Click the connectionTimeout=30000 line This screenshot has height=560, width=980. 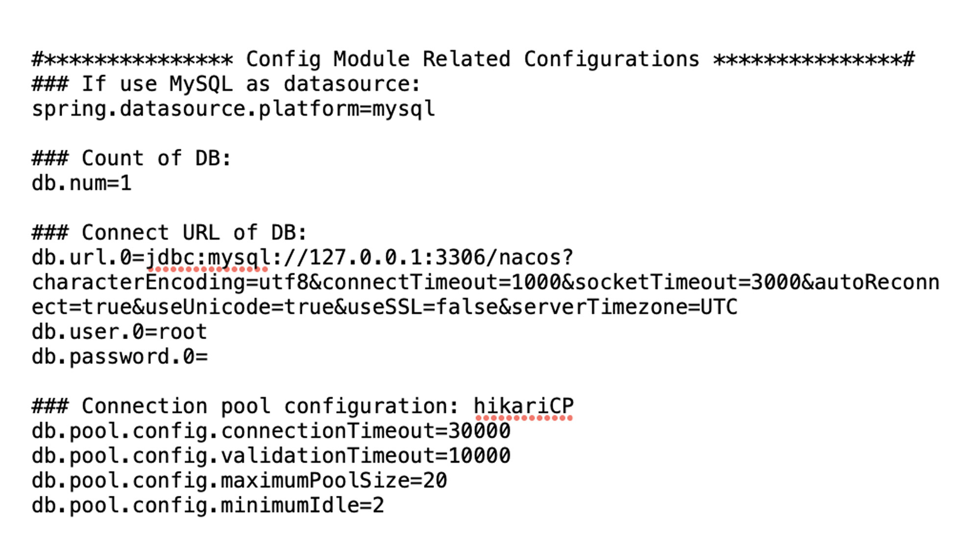tap(271, 431)
